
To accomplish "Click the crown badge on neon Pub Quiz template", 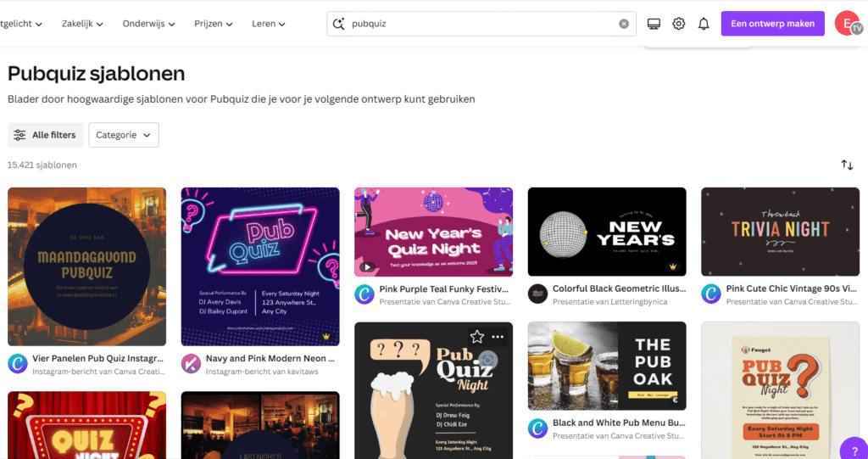I will (x=326, y=337).
